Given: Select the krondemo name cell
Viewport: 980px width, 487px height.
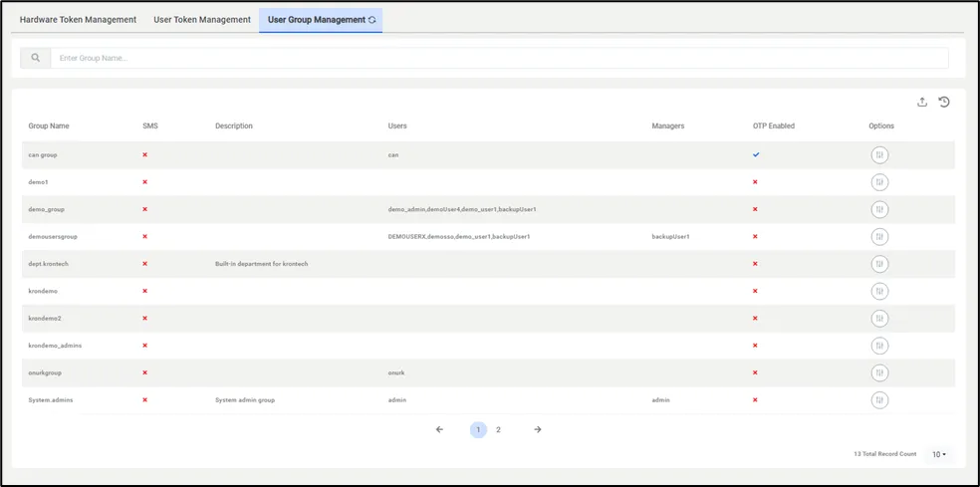Looking at the screenshot, I should [43, 292].
